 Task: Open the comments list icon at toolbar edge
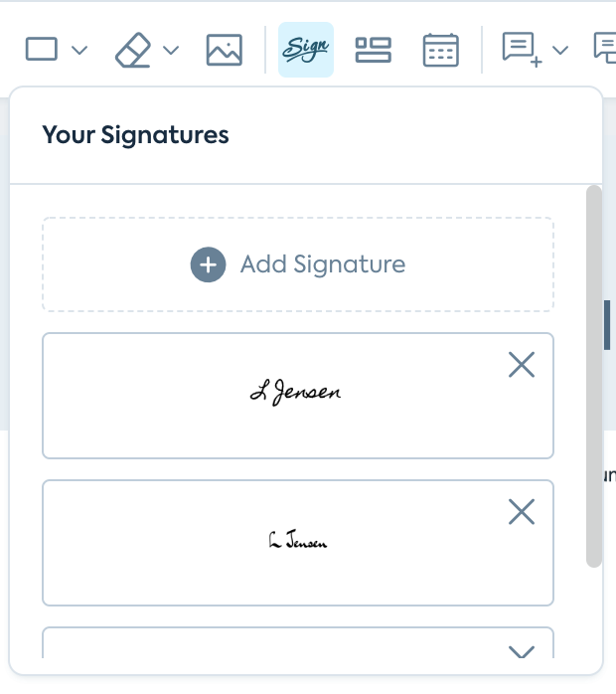(604, 48)
